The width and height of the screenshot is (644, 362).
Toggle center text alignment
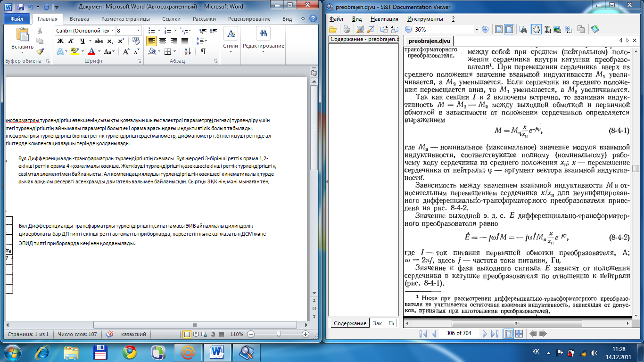click(162, 41)
